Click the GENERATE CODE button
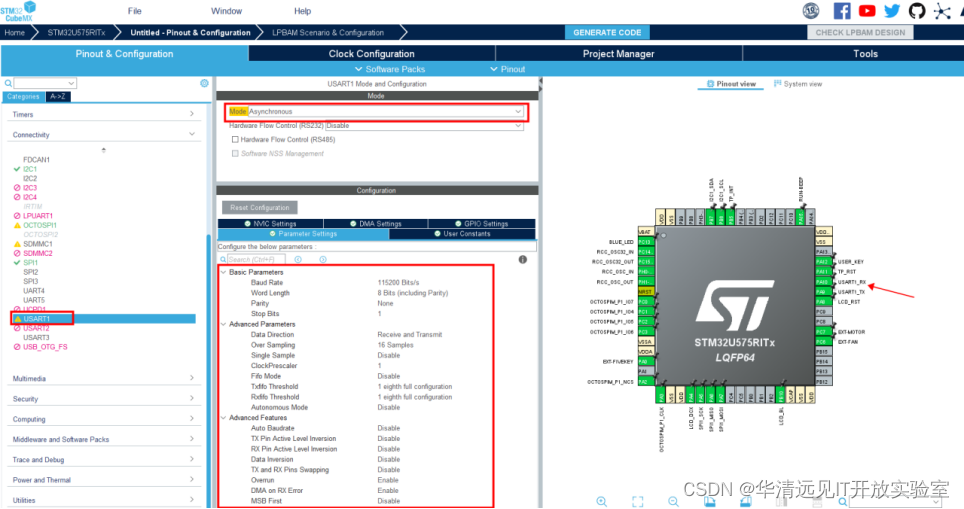This screenshot has height=509, width=964. pyautogui.click(x=607, y=33)
